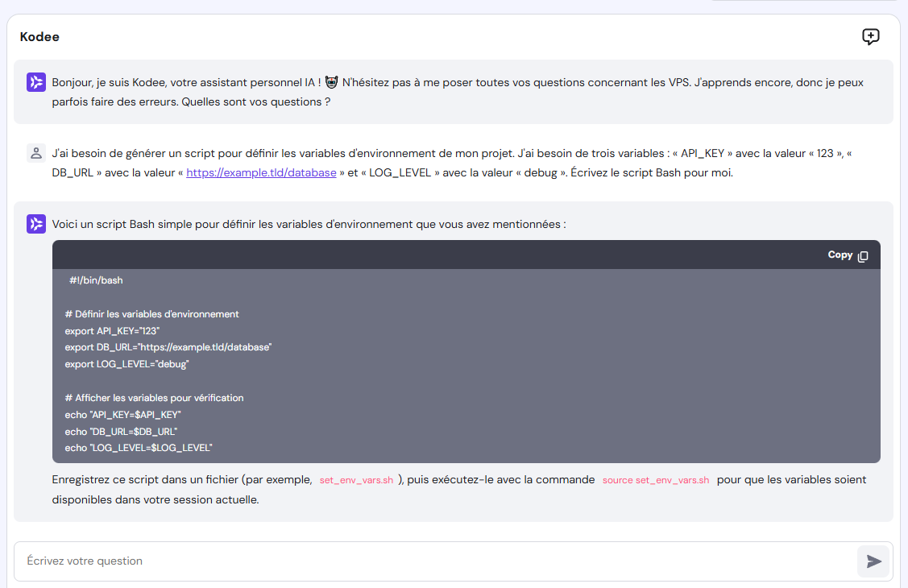Click Kodee's avatar beside the greeting message
Screen dimensions: 908x588
[x=35, y=81]
